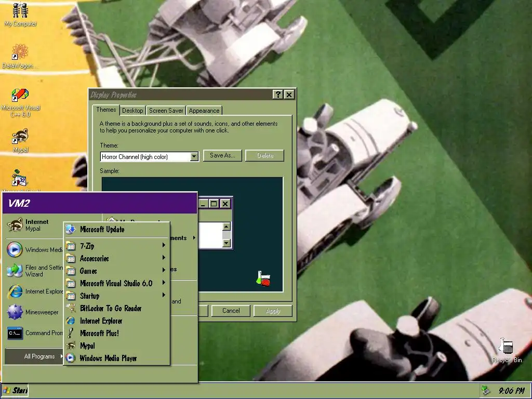Viewport: 532px width, 399px height.
Task: Click the Windows Media Player icon in the left Start column
Action: pyautogui.click(x=15, y=250)
